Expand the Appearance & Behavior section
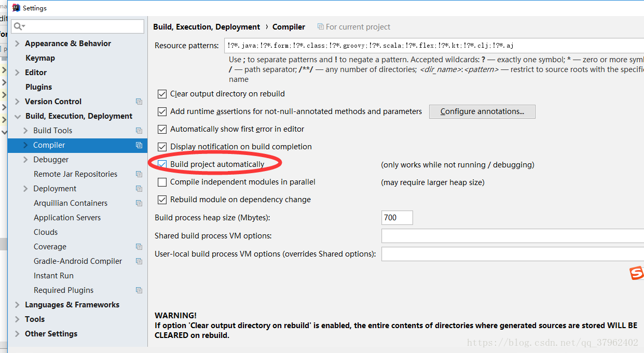644x353 pixels. point(18,44)
